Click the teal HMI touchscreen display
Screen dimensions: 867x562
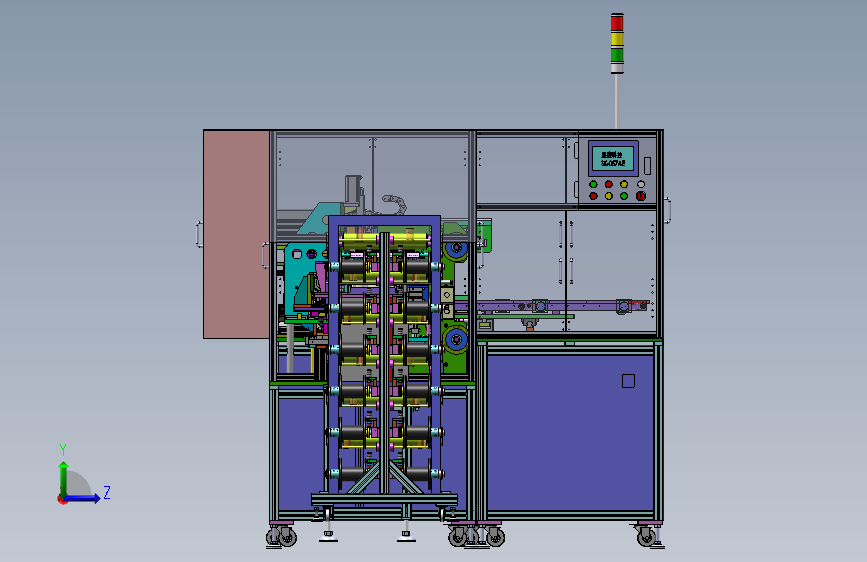(x=613, y=159)
